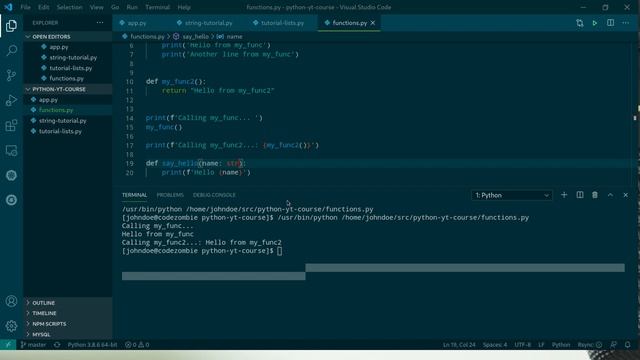Open notifications bell in status bar
This screenshot has height=360, width=640.
pos(628,344)
